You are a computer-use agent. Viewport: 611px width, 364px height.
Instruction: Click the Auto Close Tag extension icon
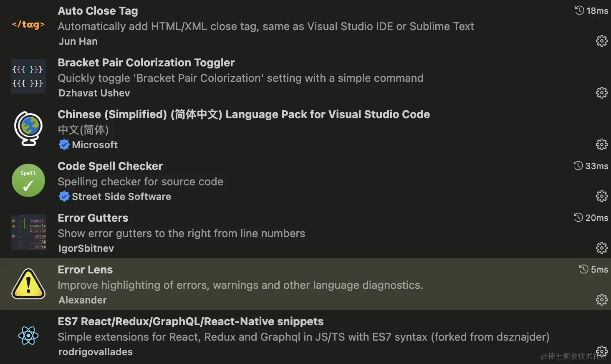pyautogui.click(x=28, y=25)
